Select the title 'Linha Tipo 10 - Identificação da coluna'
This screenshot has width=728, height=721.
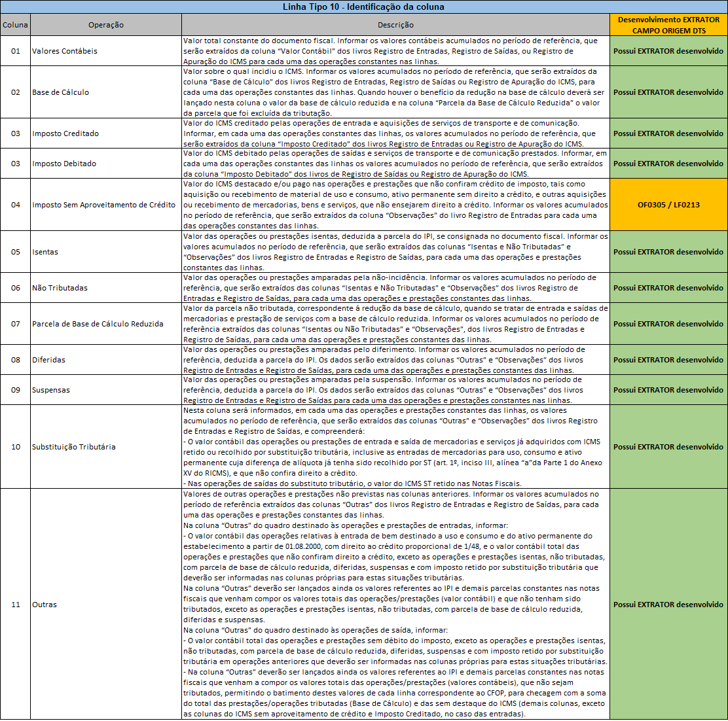363,7
